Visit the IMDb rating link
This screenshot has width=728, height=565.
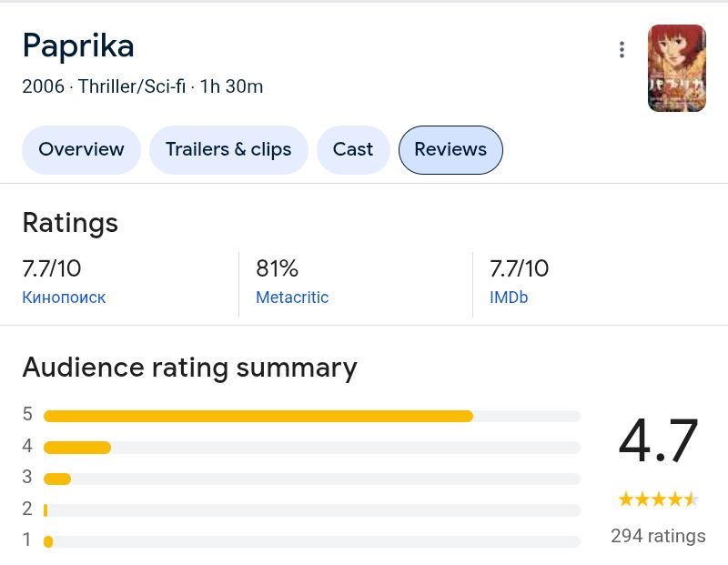point(509,298)
